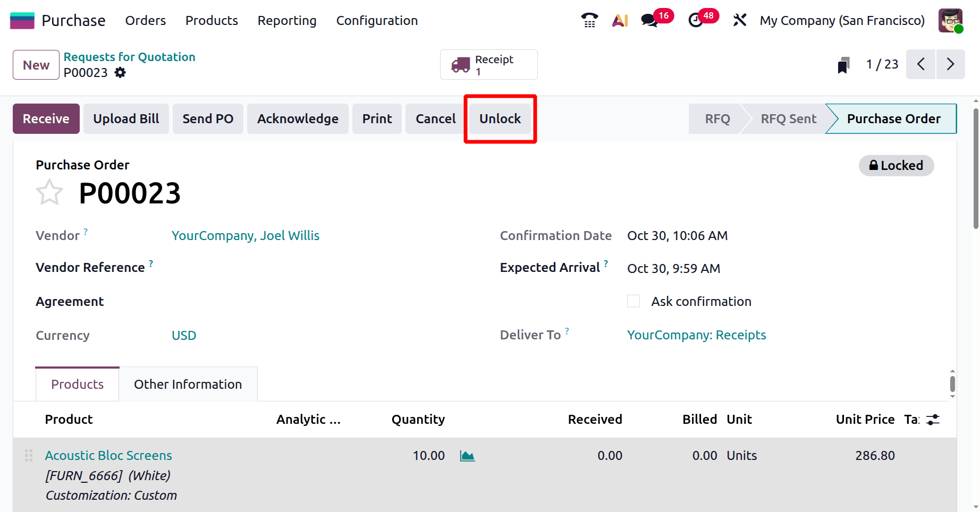Open the gear action menu beside P00023
The height and width of the screenshot is (512, 980).
pos(120,73)
